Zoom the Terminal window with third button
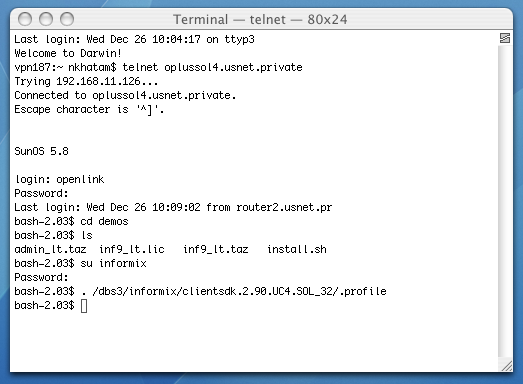The width and height of the screenshot is (523, 384). [67, 19]
